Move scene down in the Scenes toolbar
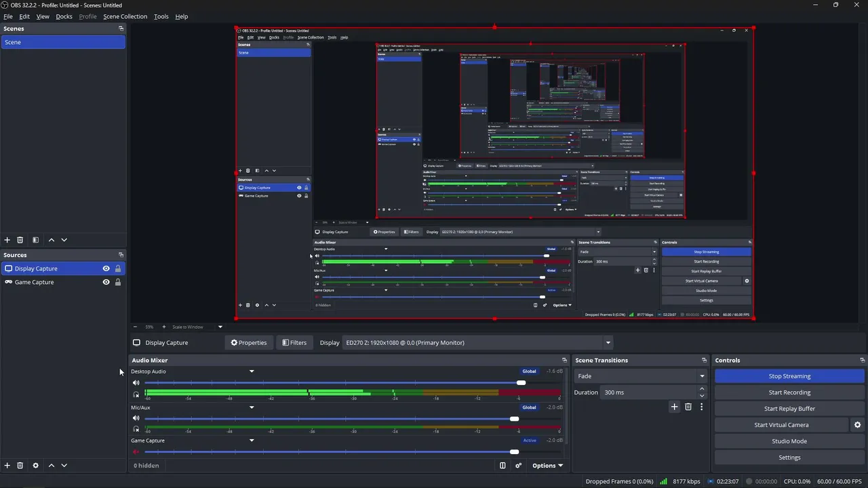The image size is (868, 488). pyautogui.click(x=64, y=240)
